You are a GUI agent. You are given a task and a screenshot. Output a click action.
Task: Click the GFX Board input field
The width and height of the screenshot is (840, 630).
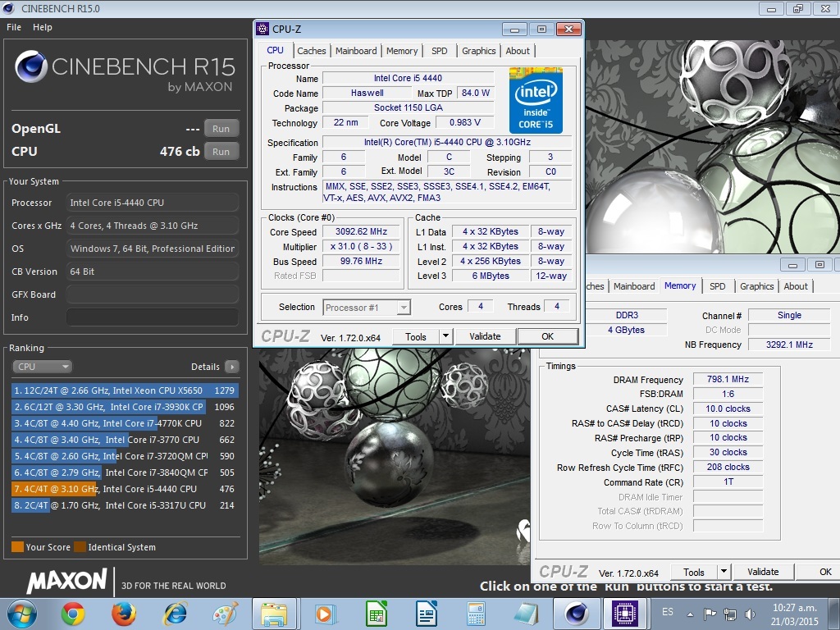click(152, 294)
